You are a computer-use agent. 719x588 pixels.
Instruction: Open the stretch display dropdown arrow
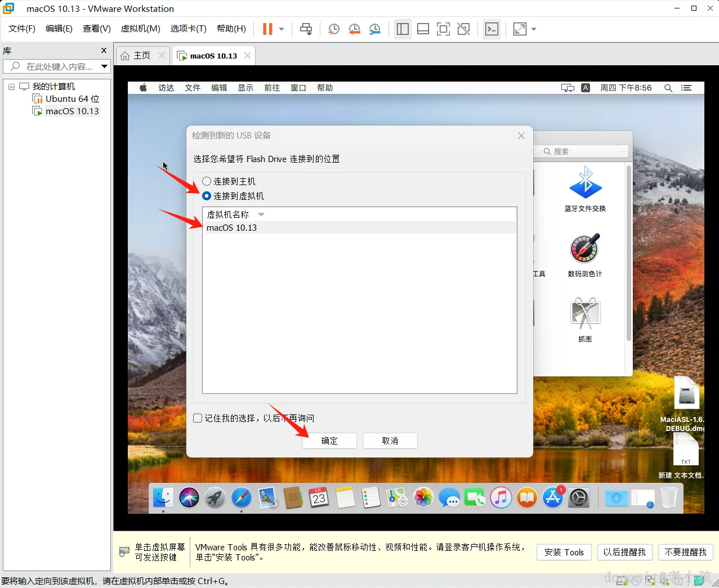click(534, 29)
